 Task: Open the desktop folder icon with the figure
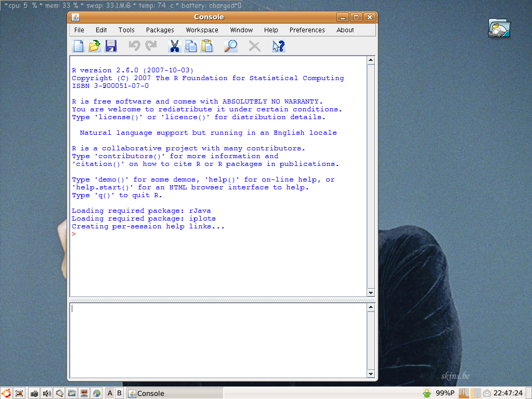pyautogui.click(x=499, y=28)
